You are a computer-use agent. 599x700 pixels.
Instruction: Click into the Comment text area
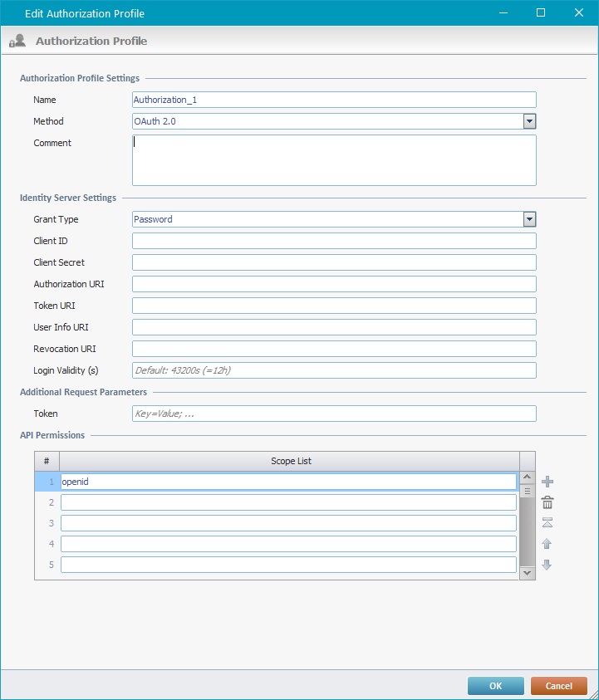pos(334,159)
